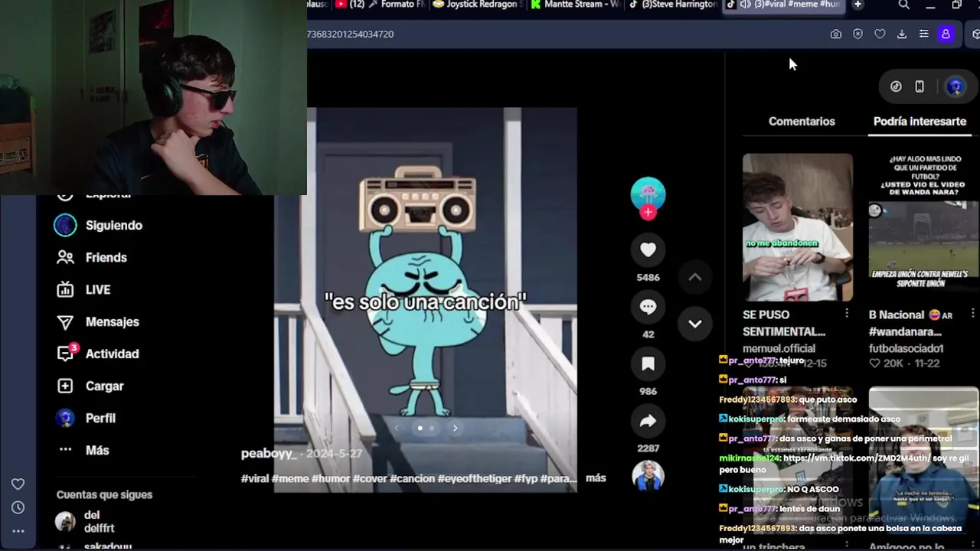This screenshot has height=551, width=980.
Task: Select the Podría interesarte tab
Action: 920,121
